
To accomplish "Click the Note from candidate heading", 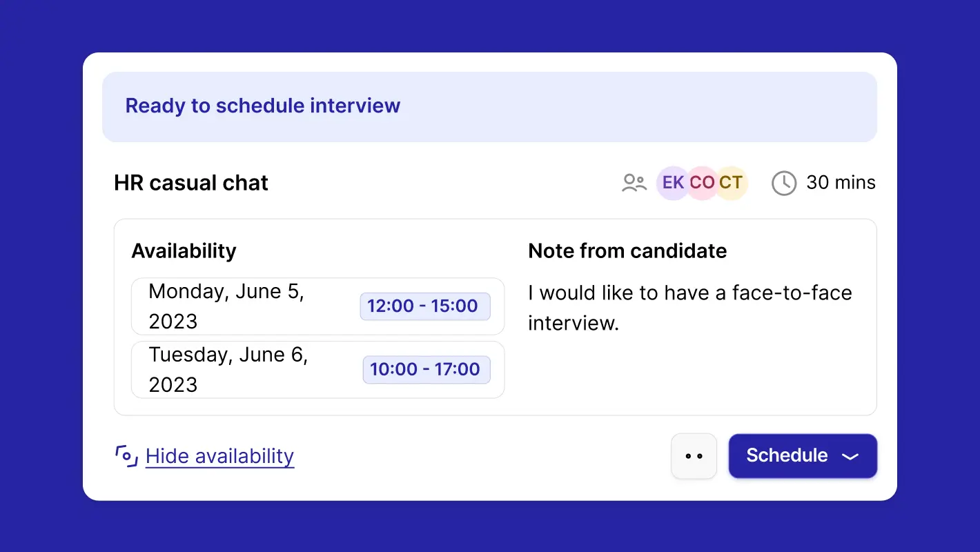I will (627, 251).
